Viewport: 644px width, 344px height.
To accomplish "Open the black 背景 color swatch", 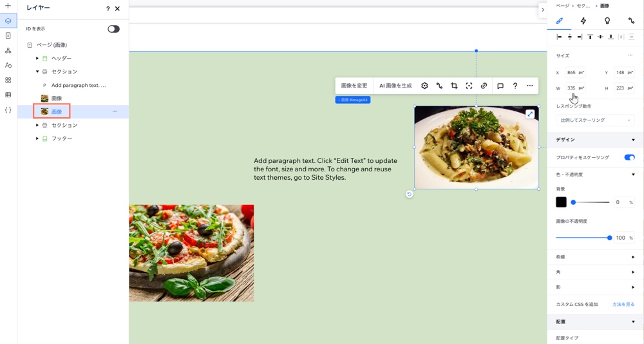I will [561, 202].
